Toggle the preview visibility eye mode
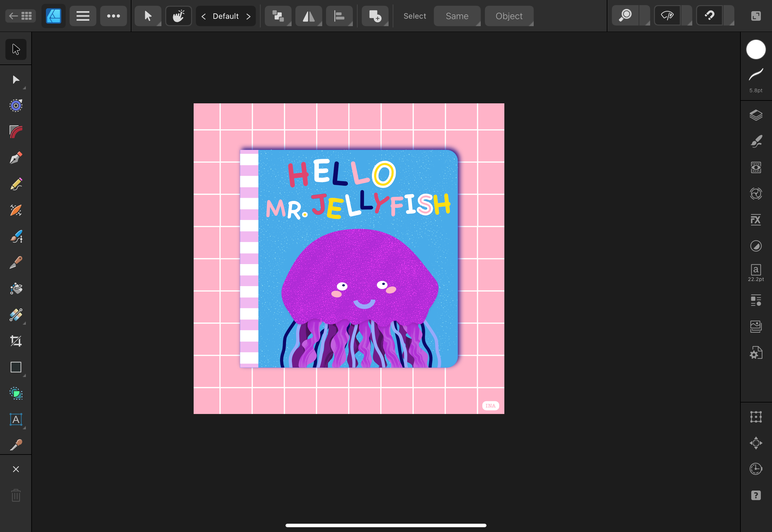The image size is (772, 532). pyautogui.click(x=667, y=16)
